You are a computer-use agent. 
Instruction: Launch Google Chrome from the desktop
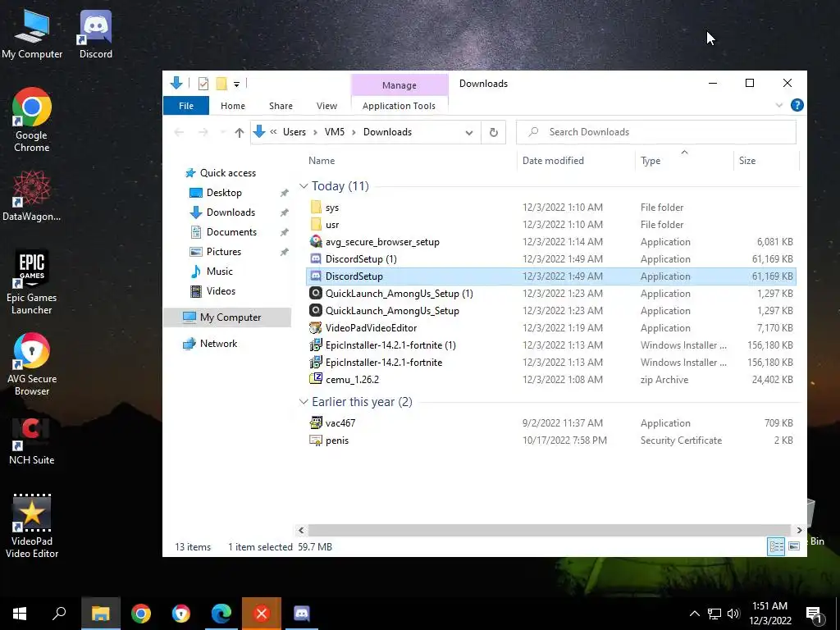point(32,120)
